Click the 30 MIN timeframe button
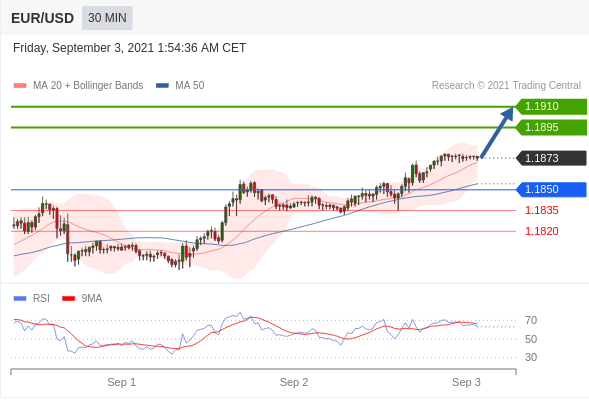Image resolution: width=589 pixels, height=403 pixels. tap(107, 18)
